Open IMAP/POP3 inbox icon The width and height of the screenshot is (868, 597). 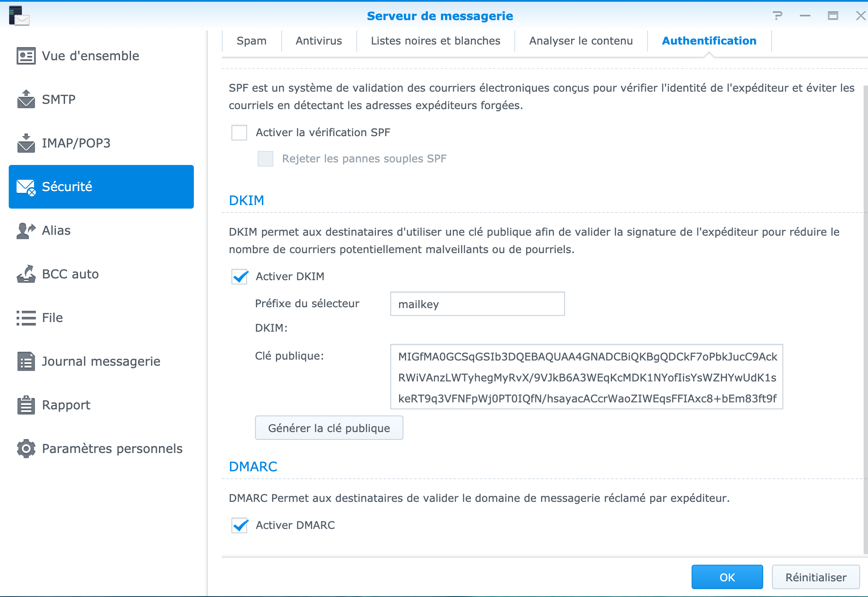[26, 143]
